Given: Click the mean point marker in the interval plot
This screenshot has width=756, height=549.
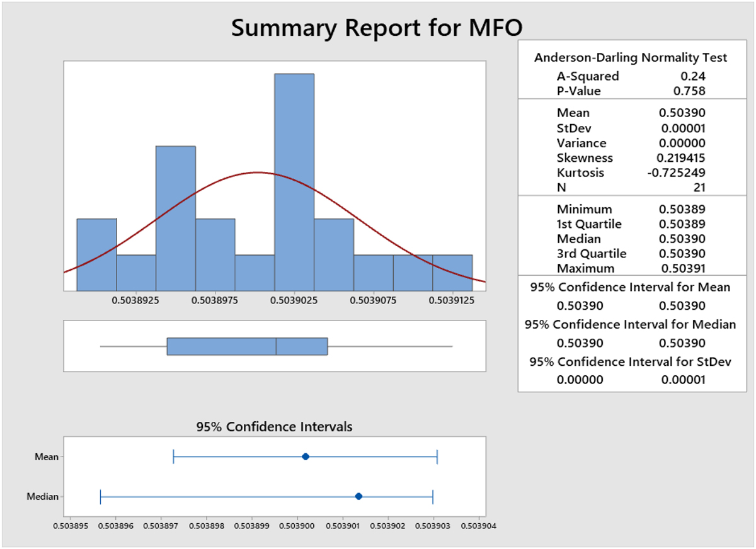Looking at the screenshot, I should click(x=306, y=456).
